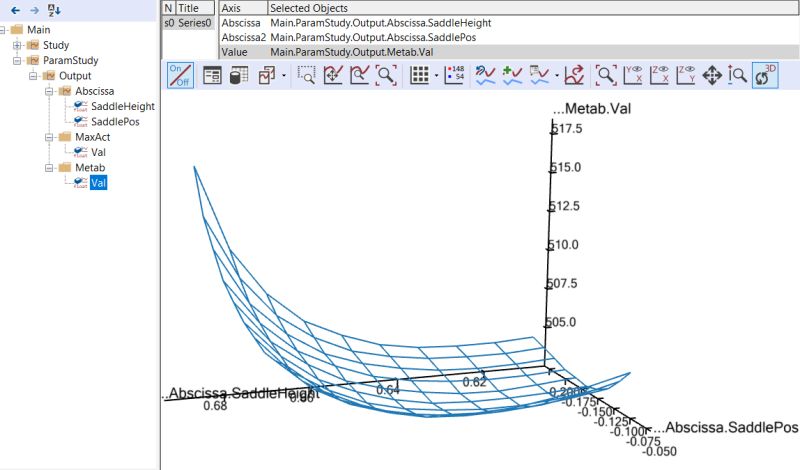Click the back navigation arrow

click(x=16, y=10)
